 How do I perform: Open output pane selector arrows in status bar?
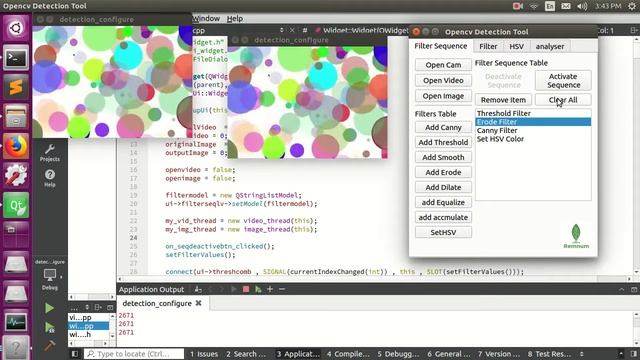[x=582, y=353]
